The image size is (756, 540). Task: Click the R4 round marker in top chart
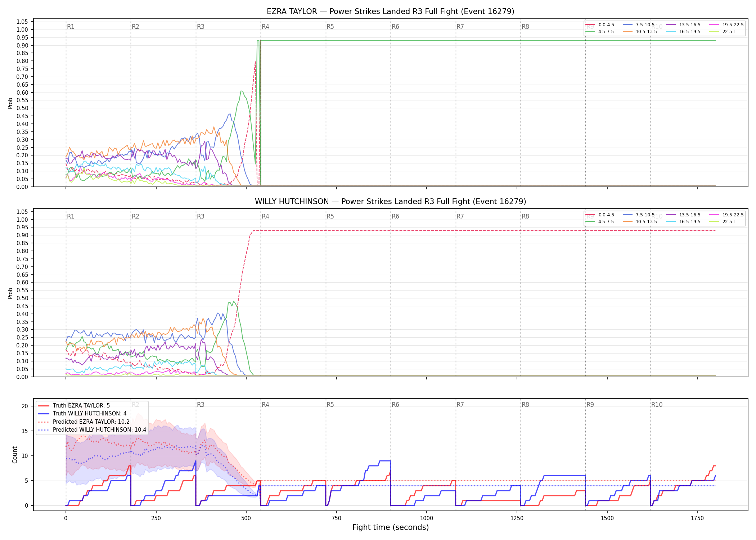tap(265, 27)
